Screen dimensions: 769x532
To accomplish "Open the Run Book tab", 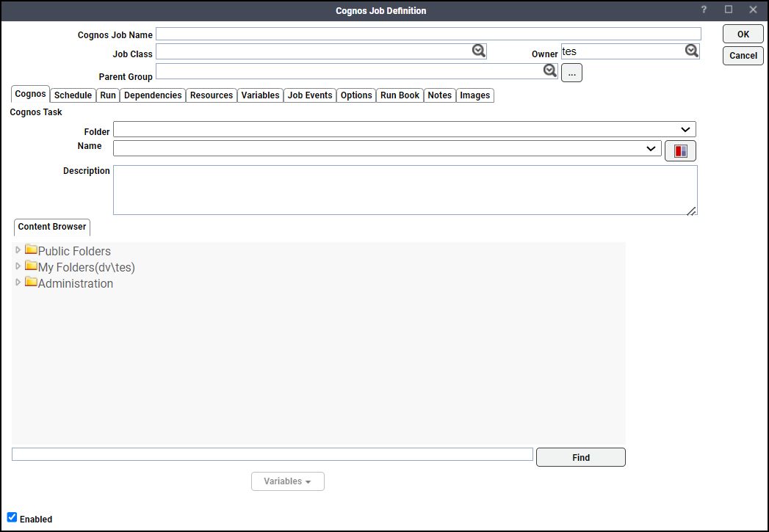I will (x=400, y=95).
